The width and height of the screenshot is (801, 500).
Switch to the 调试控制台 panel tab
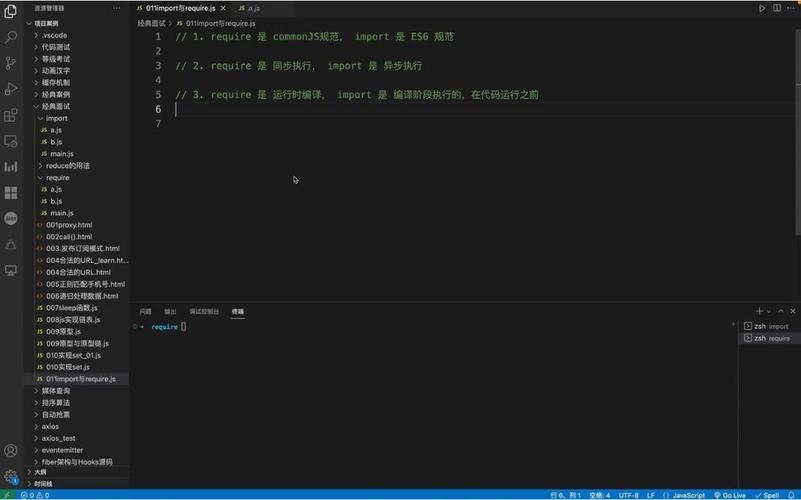pos(204,312)
